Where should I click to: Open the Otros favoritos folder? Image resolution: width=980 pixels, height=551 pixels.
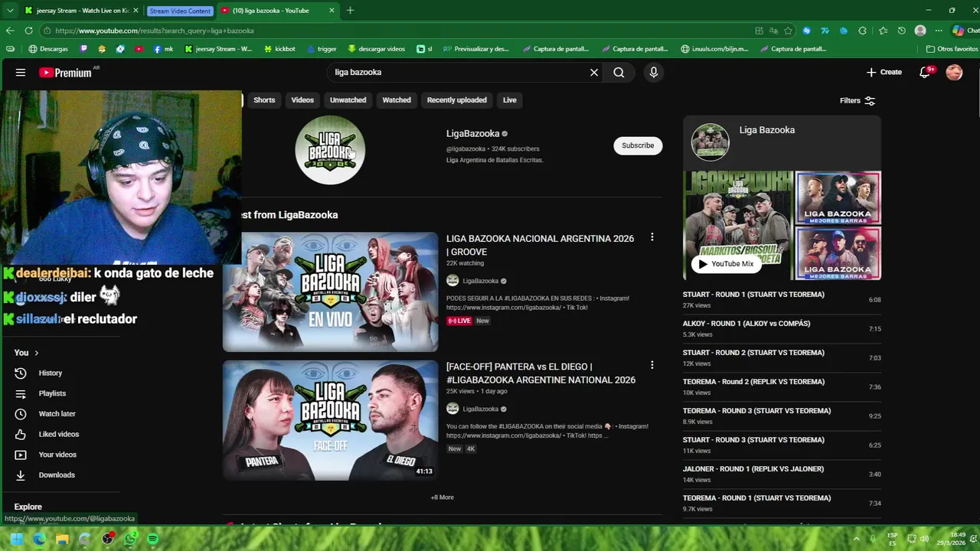[952, 49]
